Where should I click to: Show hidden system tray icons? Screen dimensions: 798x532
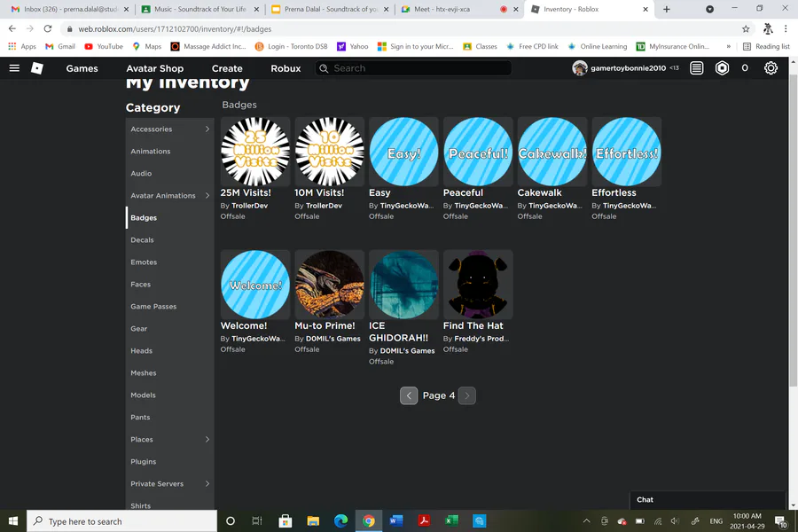click(x=586, y=520)
